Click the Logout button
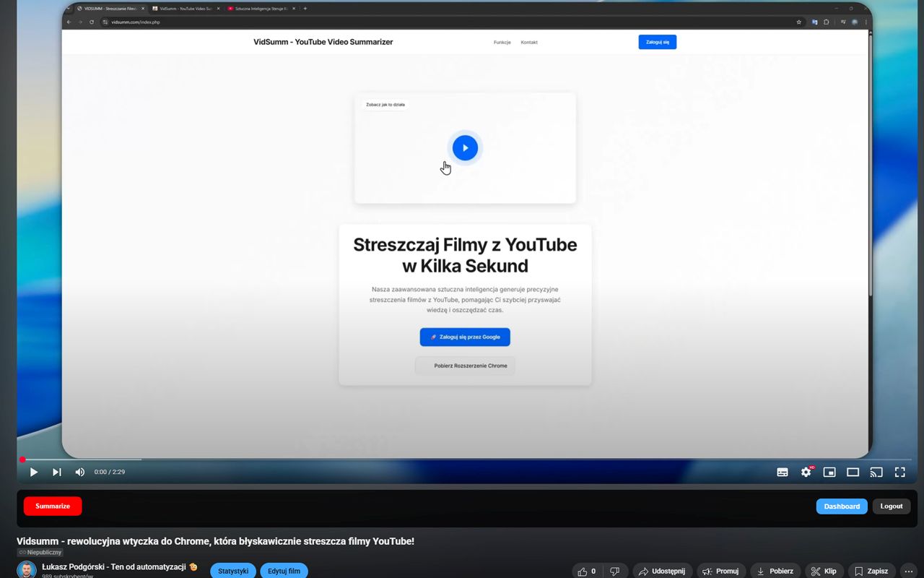 point(892,506)
